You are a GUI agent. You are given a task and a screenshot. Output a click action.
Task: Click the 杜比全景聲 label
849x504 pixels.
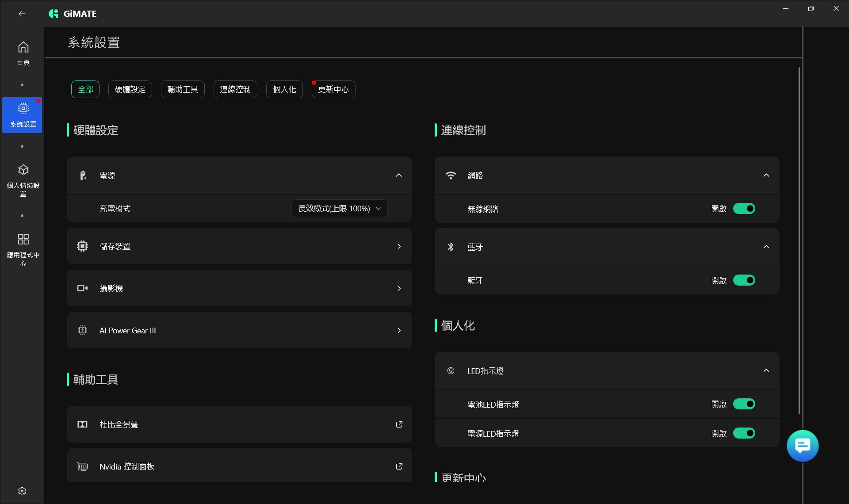[x=119, y=424]
